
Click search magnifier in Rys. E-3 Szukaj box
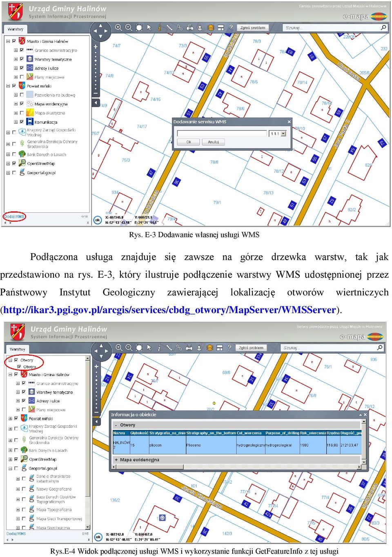pos(383,27)
